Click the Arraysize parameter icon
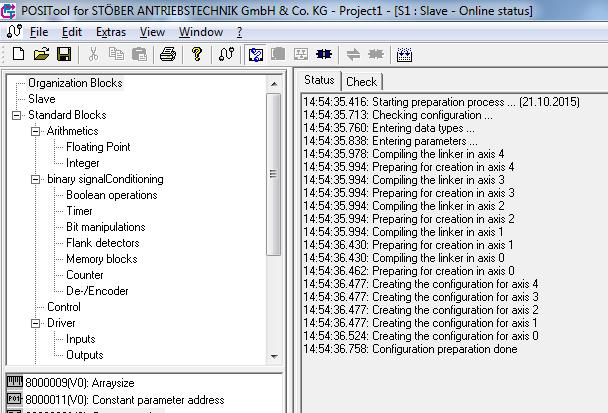The width and height of the screenshot is (608, 413). click(x=15, y=382)
